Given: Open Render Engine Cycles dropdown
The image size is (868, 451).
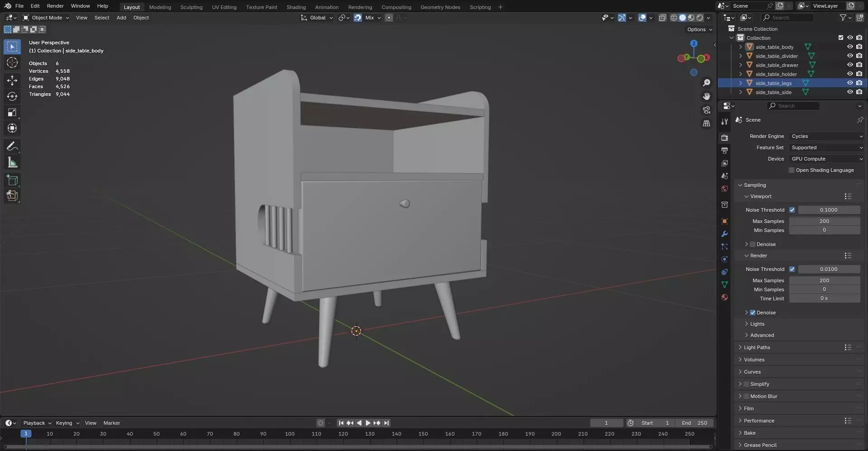Looking at the screenshot, I should tap(826, 136).
